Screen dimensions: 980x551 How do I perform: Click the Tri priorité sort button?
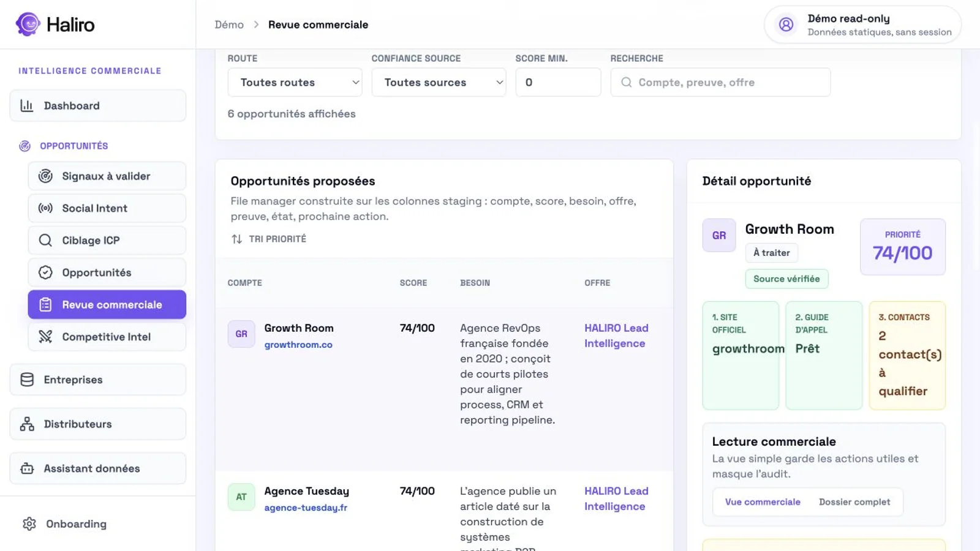268,239
